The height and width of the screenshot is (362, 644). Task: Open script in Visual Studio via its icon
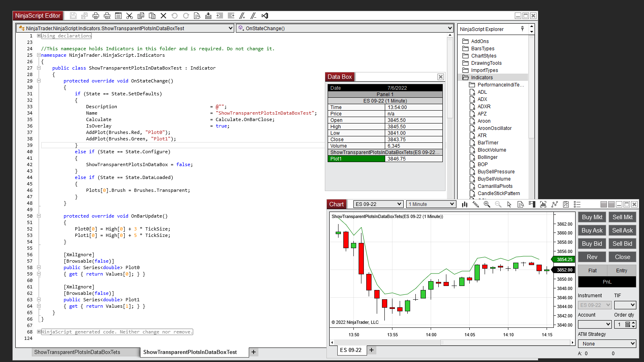(x=264, y=16)
